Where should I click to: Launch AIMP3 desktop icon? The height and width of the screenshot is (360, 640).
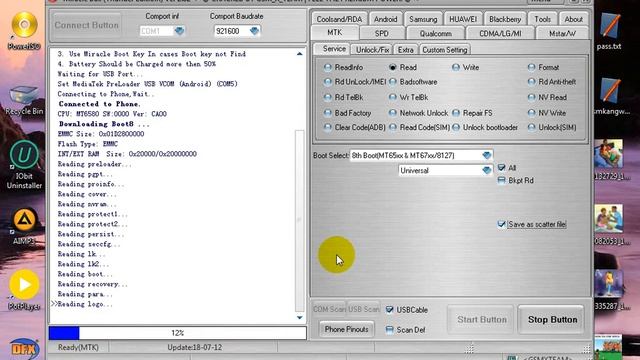(24, 227)
